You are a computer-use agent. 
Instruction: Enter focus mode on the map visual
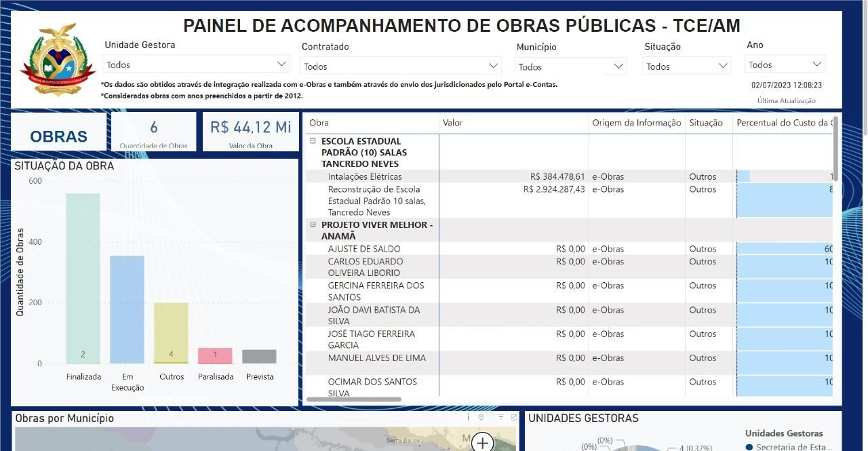(513, 416)
